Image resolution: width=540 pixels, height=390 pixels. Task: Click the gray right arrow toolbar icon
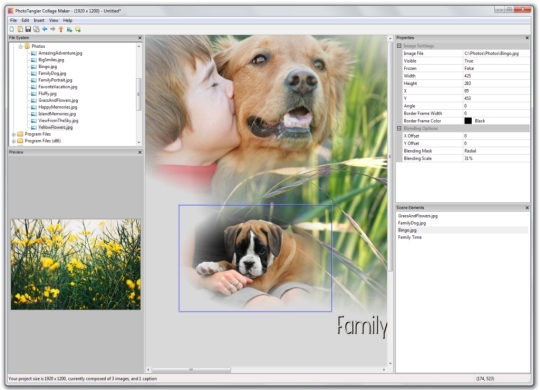point(53,29)
